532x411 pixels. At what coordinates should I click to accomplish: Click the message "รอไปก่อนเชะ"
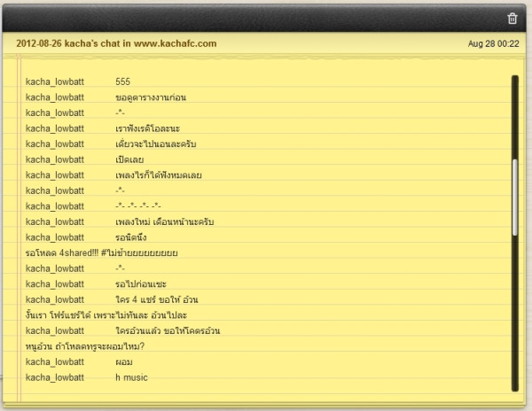(x=141, y=284)
